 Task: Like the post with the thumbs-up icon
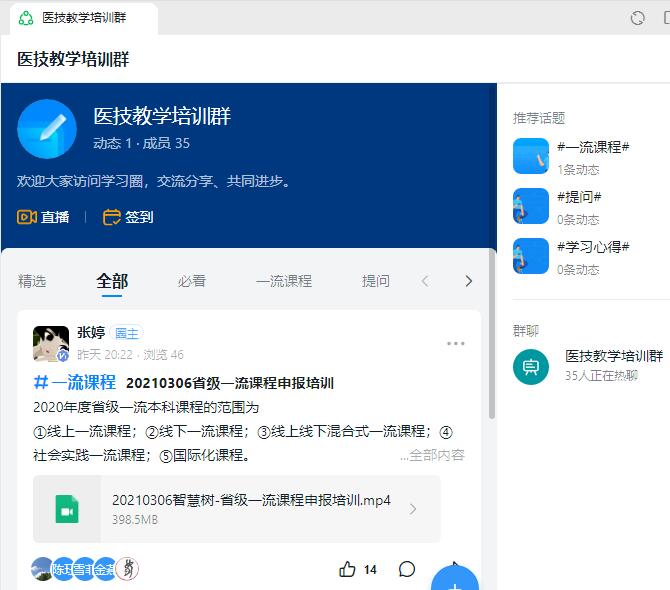(x=348, y=569)
